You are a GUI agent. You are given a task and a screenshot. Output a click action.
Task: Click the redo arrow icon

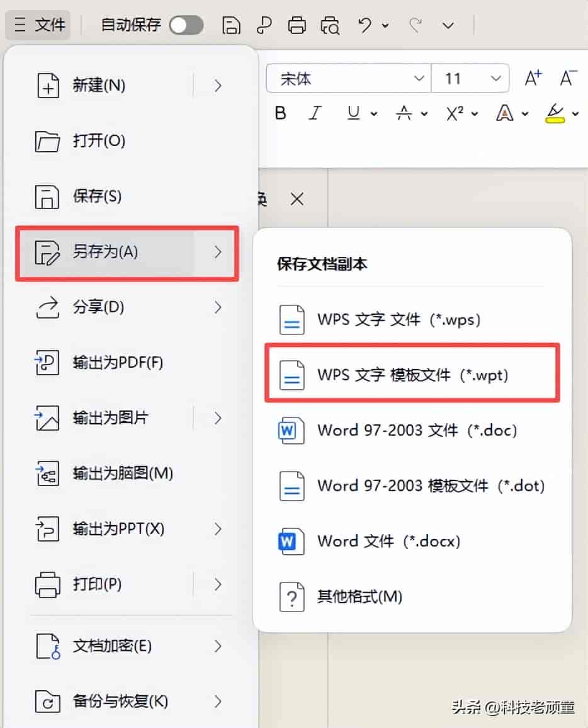pyautogui.click(x=416, y=25)
